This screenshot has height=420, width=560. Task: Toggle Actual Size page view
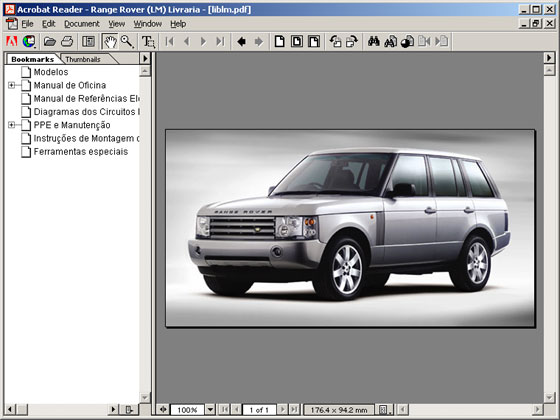click(280, 41)
